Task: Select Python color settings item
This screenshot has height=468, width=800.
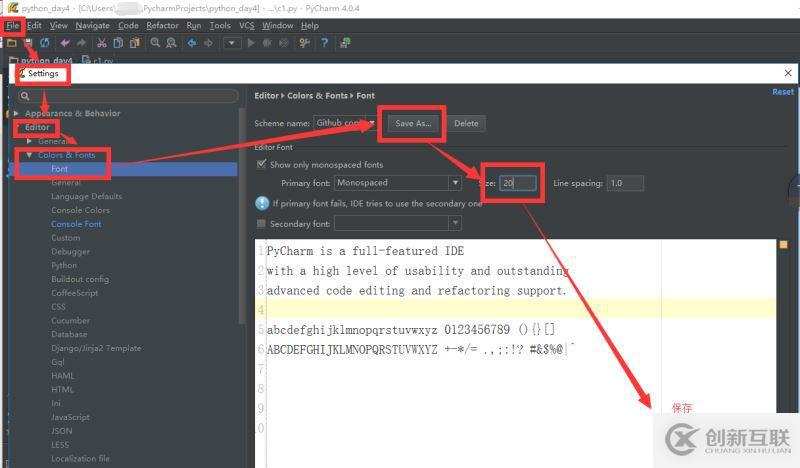Action: point(64,265)
